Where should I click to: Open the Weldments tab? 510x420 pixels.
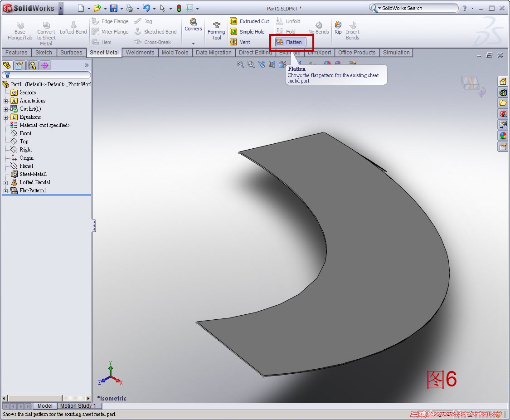[140, 53]
